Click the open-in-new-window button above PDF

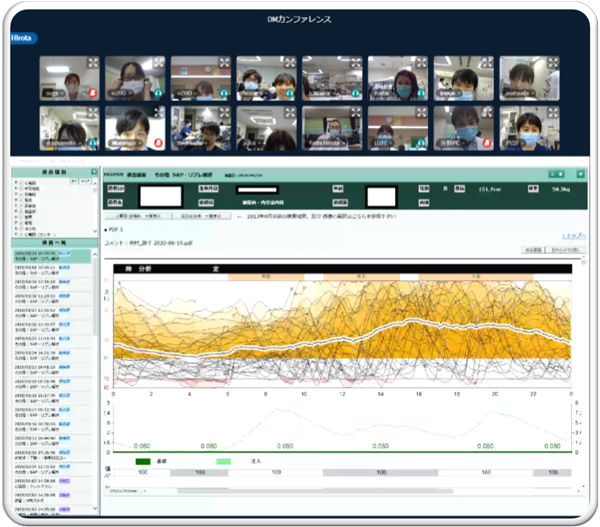point(566,250)
